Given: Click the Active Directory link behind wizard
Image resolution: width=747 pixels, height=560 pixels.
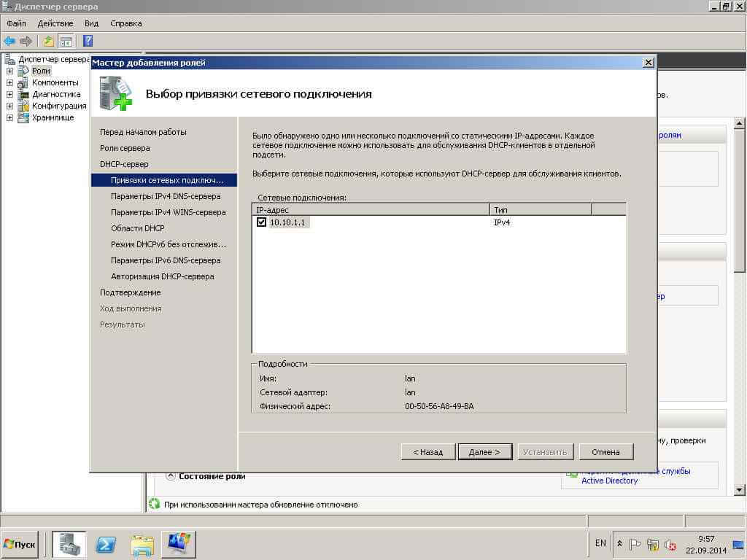Looking at the screenshot, I should tap(609, 481).
